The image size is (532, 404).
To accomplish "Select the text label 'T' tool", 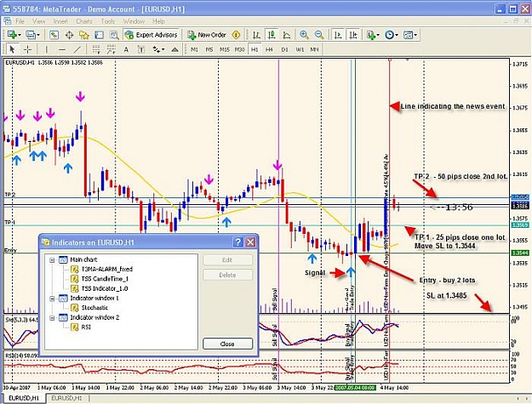I will tap(141, 50).
